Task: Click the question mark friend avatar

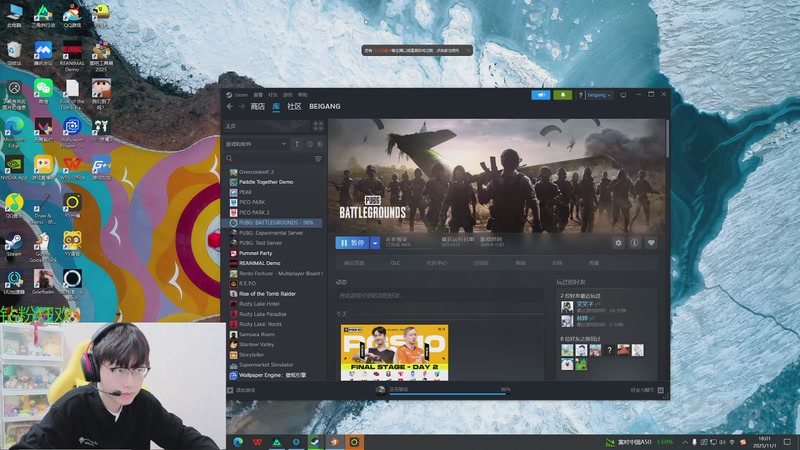Action: pos(609,351)
